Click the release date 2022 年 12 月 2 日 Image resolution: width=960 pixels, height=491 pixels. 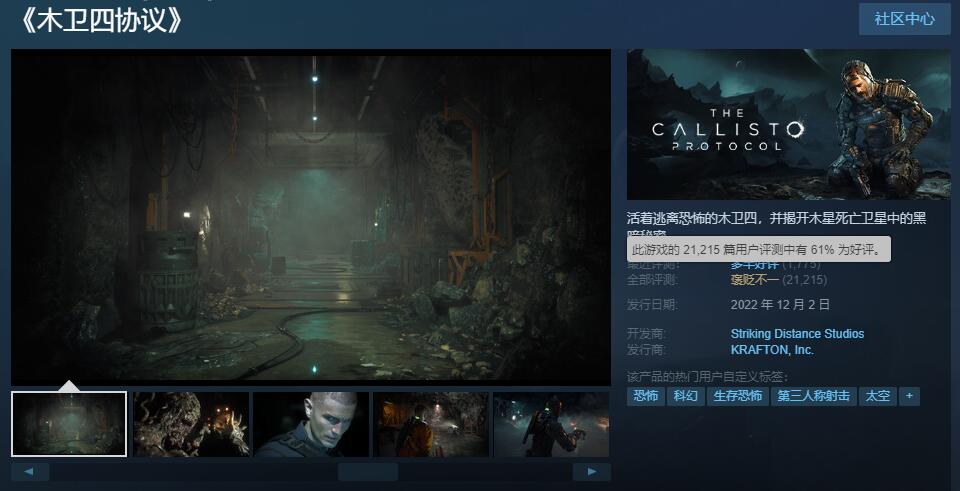780,304
